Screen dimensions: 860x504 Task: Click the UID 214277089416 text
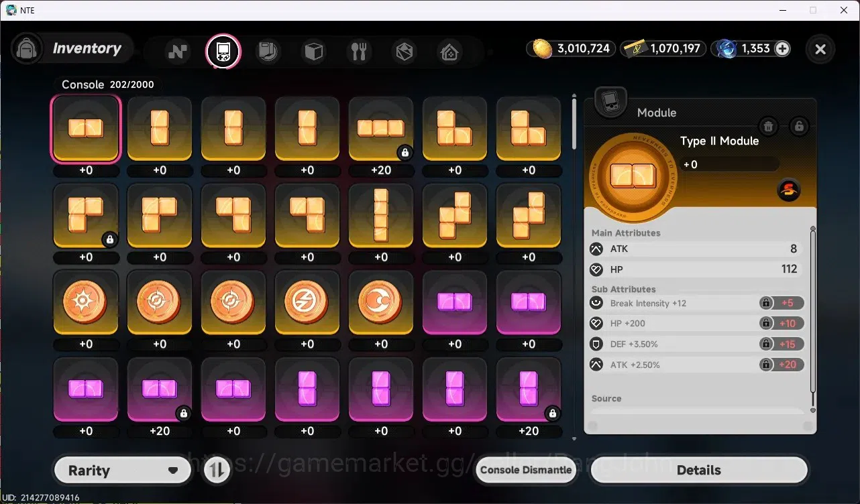pos(41,497)
